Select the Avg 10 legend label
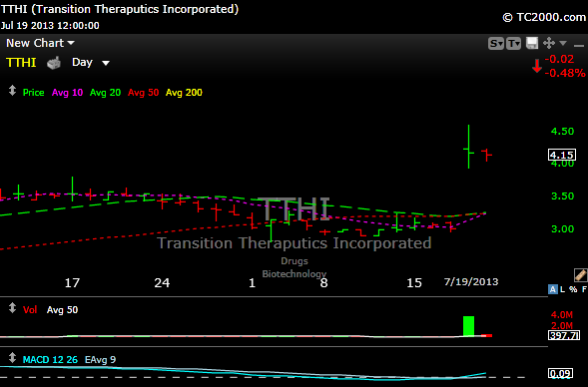The height and width of the screenshot is (387, 588). pos(67,93)
